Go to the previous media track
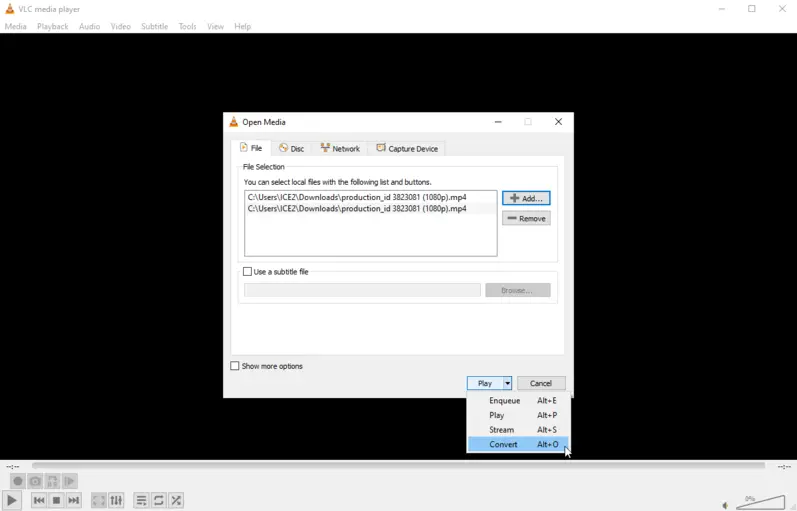The image size is (797, 511). [39, 500]
